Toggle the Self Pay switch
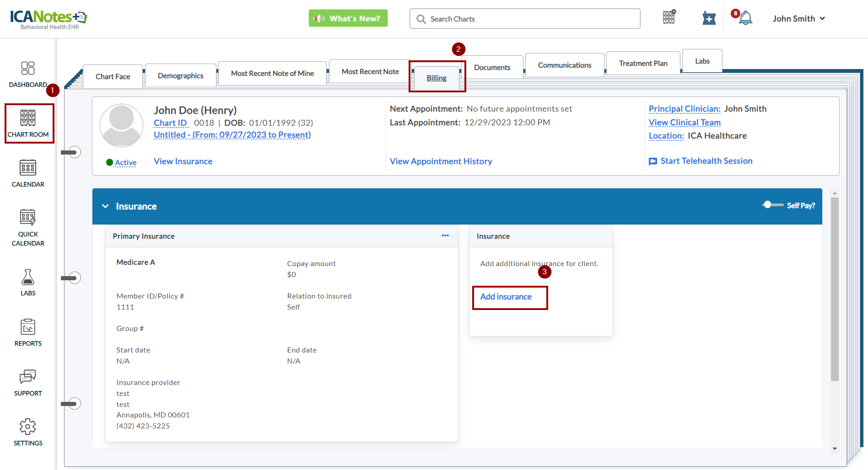The height and width of the screenshot is (470, 868). pos(772,205)
